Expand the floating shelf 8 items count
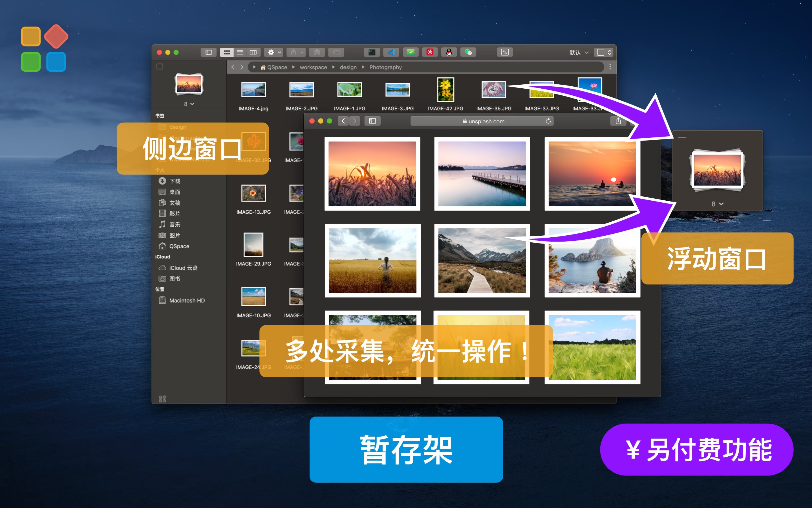The width and height of the screenshot is (812, 508). pyautogui.click(x=717, y=204)
